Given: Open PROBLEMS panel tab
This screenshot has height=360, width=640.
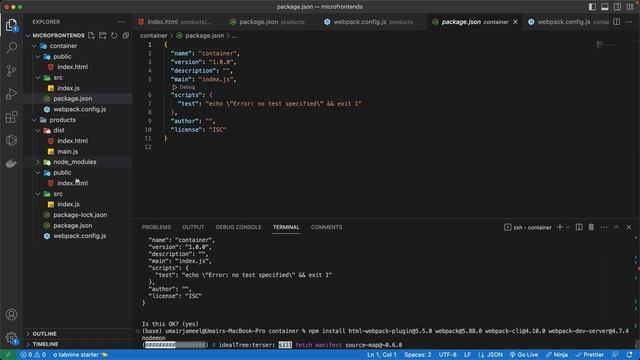Looking at the screenshot, I should (156, 227).
